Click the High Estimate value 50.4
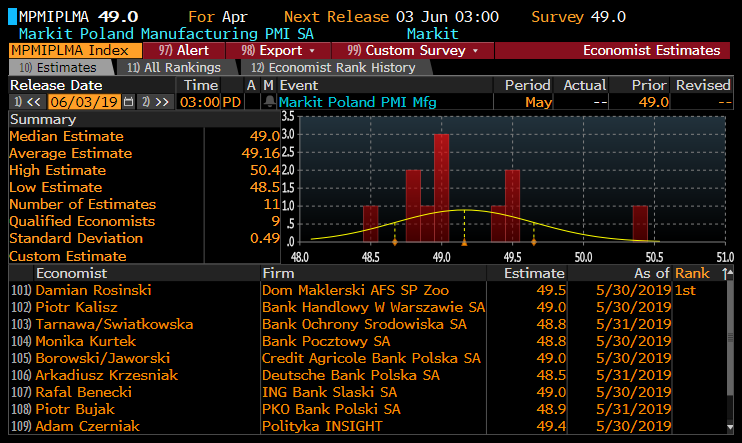Screen dimensions: 742x443 click(x=265, y=170)
